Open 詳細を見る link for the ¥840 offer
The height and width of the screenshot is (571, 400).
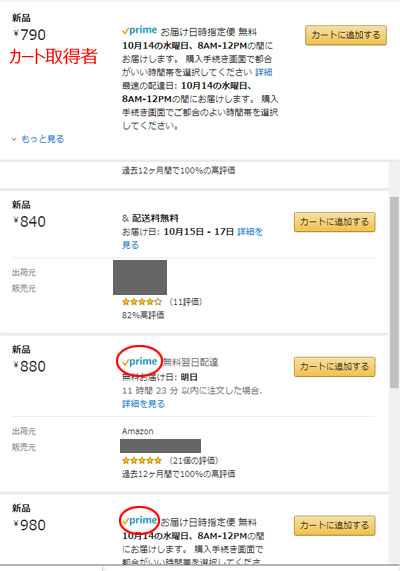pyautogui.click(x=192, y=238)
